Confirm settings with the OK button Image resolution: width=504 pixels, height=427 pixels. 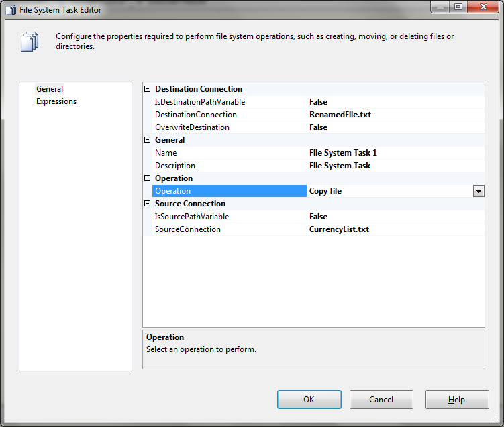[309, 400]
